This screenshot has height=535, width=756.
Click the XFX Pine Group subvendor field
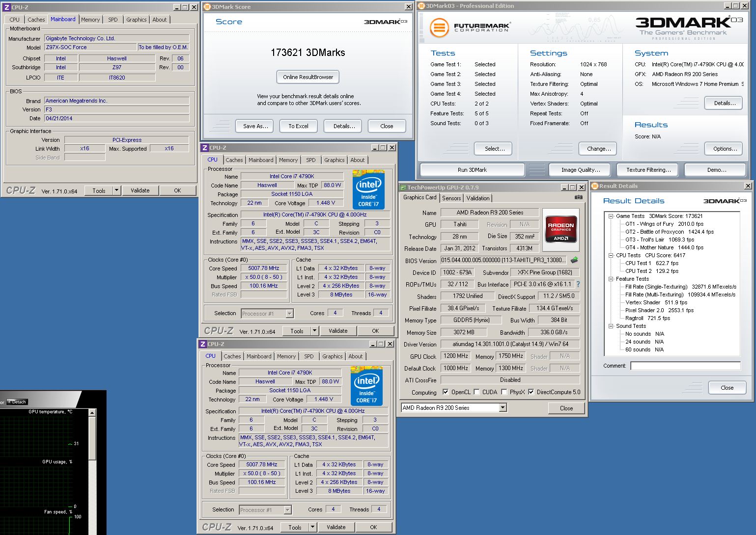pyautogui.click(x=545, y=272)
